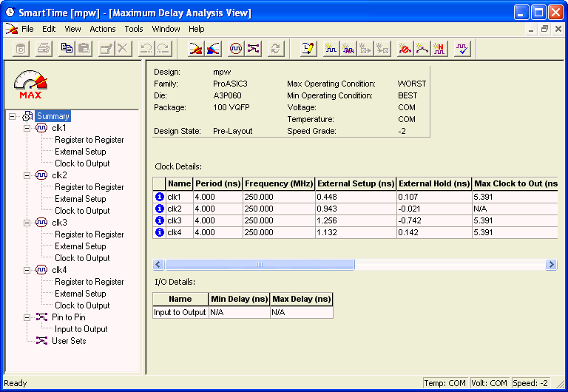The image size is (568, 392).
Task: Click the Commit/save toolbar icon
Action: click(21, 49)
